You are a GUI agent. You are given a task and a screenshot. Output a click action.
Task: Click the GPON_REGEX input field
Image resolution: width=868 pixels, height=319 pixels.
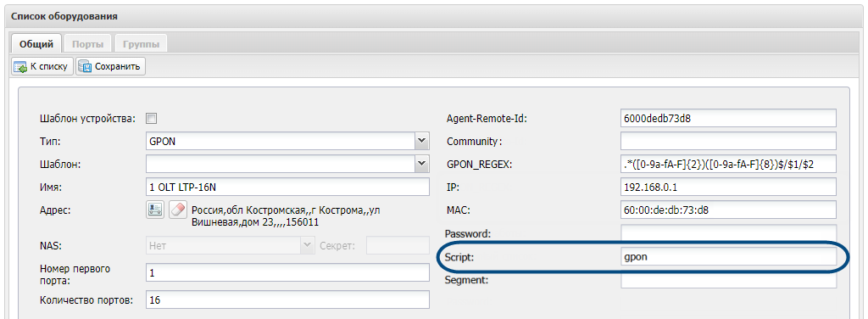click(x=728, y=164)
